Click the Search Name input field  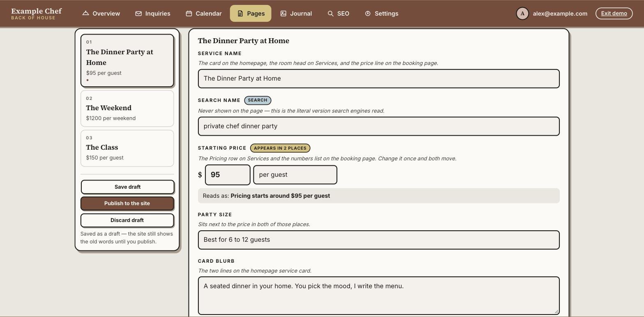pyautogui.click(x=379, y=126)
